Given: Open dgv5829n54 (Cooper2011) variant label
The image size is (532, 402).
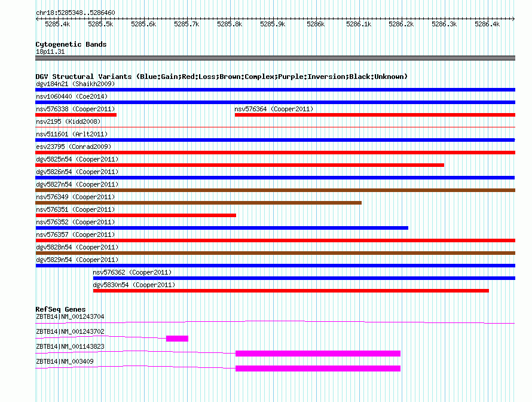Looking at the screenshot, I should (77, 260).
